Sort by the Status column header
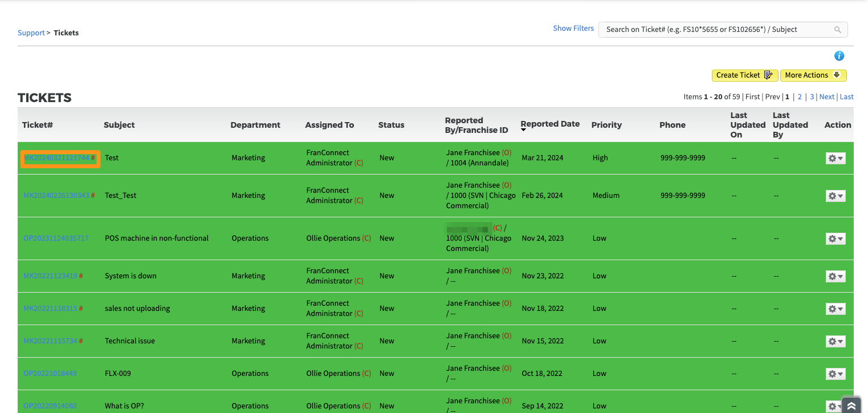 tap(391, 125)
